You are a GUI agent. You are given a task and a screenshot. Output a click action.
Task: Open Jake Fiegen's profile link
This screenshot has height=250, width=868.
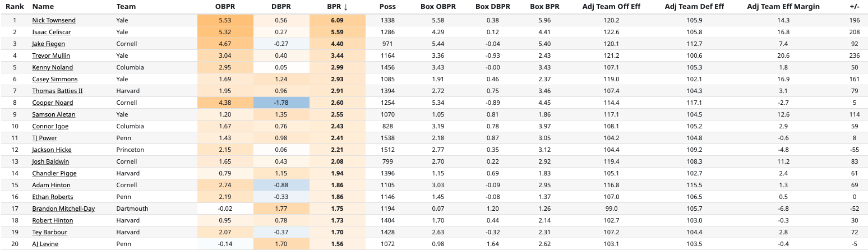tap(48, 44)
